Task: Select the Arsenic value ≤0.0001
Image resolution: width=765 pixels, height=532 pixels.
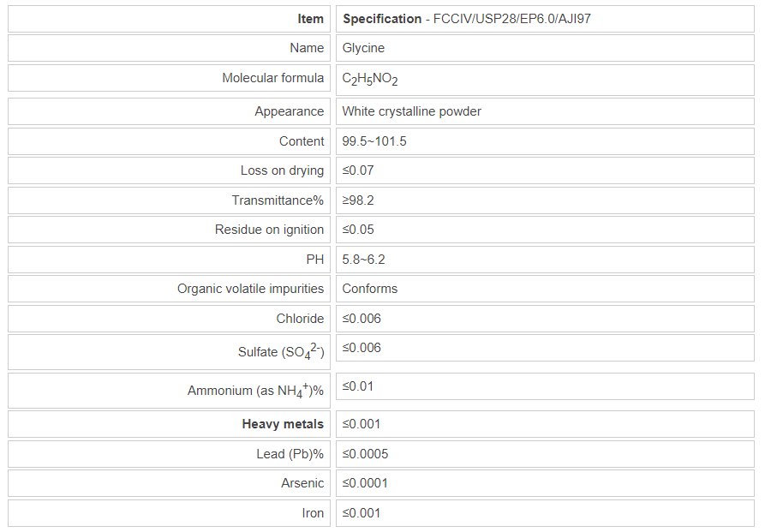Action: [365, 483]
